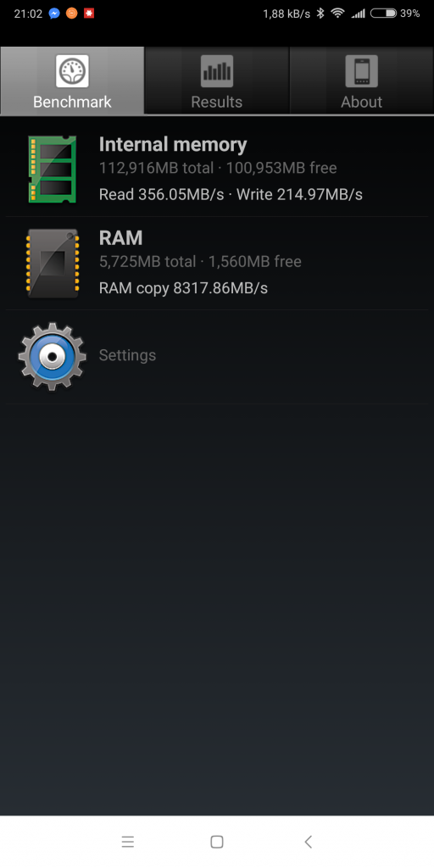The height and width of the screenshot is (868, 434).
Task: Open the About tab
Action: (x=361, y=81)
